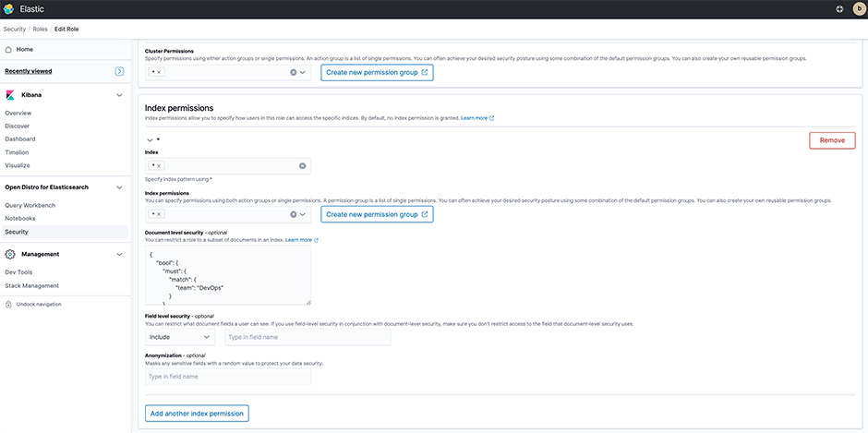Viewport: 868px width, 433px height.
Task: Click the field level security field name input
Action: pos(307,337)
